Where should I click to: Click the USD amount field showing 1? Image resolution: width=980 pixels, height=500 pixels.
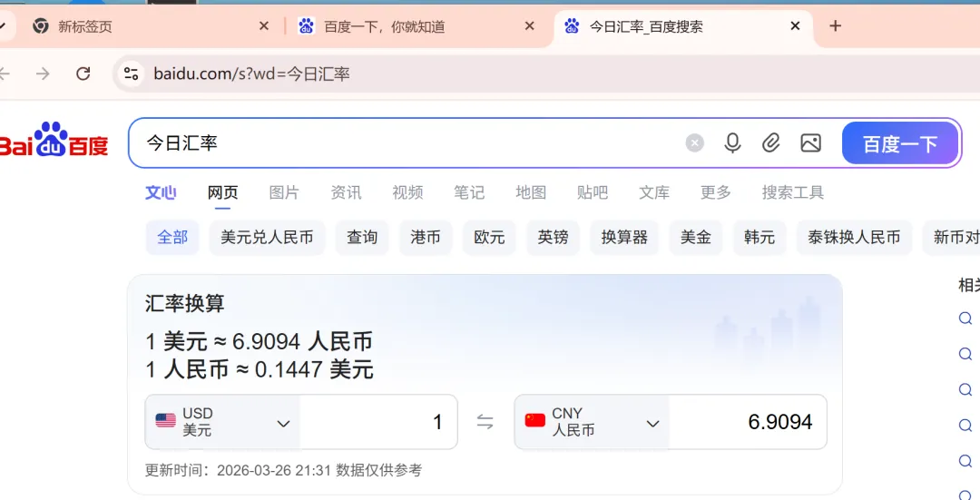click(378, 422)
